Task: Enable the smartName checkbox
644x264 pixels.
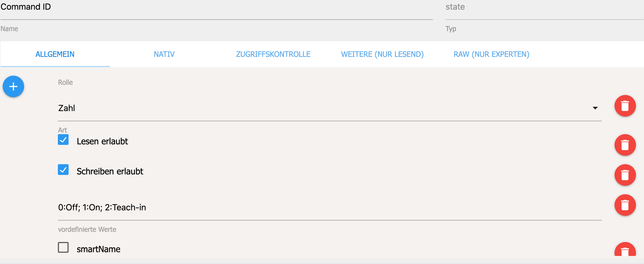Action: 63,247
